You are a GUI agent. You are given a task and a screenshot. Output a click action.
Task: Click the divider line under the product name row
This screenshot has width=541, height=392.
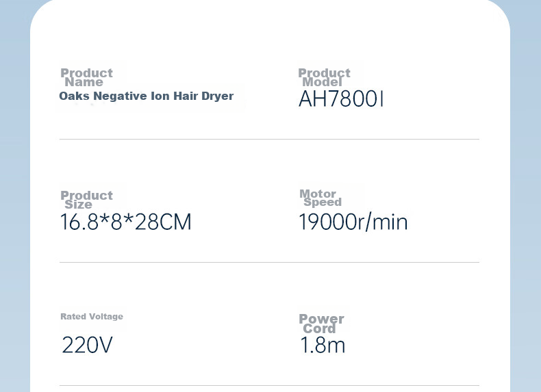269,140
